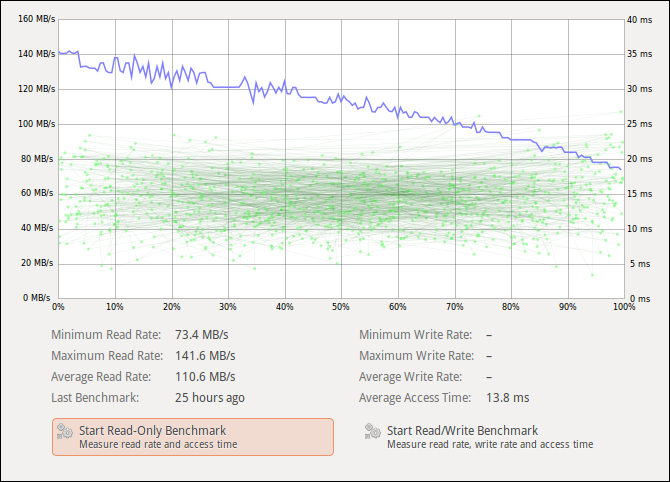Viewport: 670px width, 482px height.
Task: Select the Minimum Read Rate value 73.4 MB/s
Action: (202, 335)
